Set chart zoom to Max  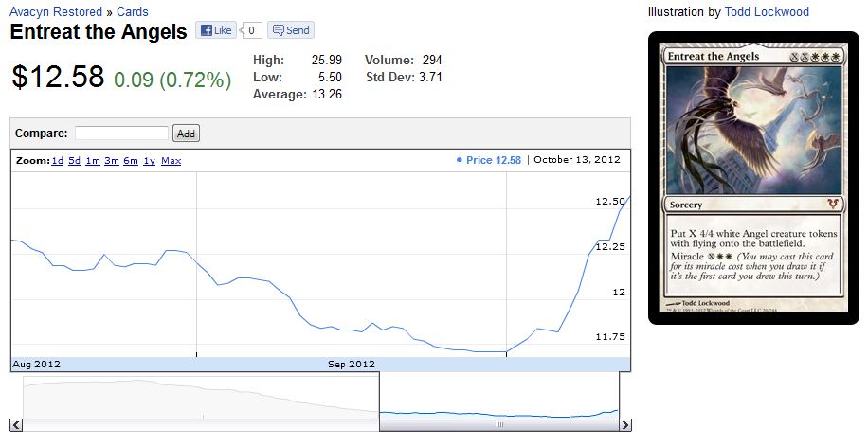171,161
